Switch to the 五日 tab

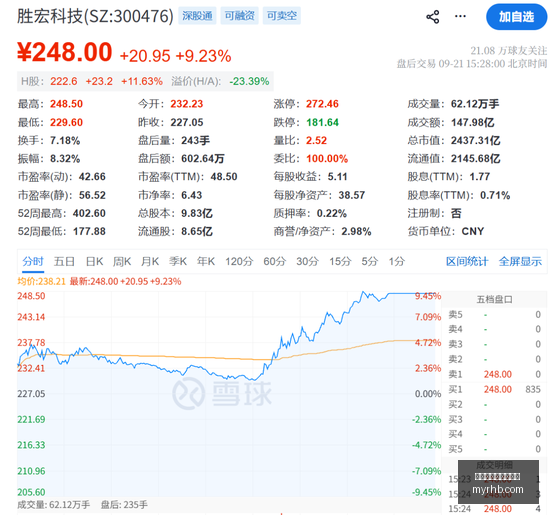[64, 261]
